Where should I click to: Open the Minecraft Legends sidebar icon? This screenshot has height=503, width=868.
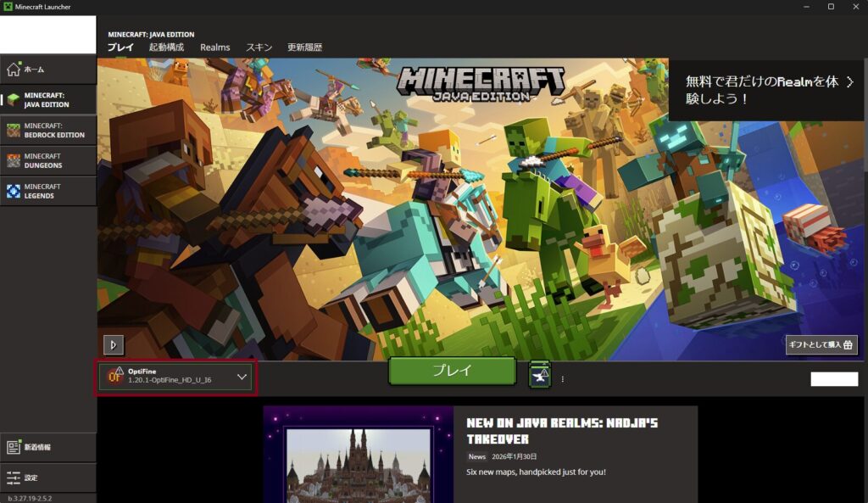pos(13,191)
